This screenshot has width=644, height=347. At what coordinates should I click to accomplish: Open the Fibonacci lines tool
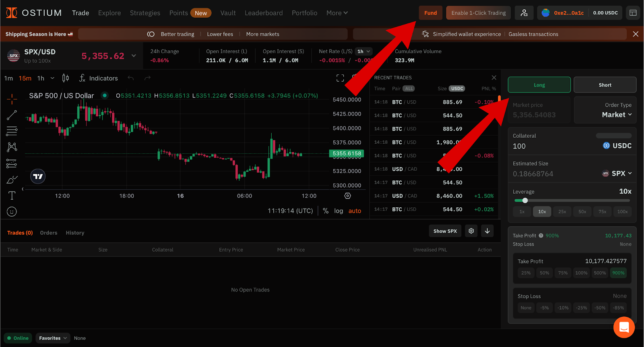click(x=12, y=131)
